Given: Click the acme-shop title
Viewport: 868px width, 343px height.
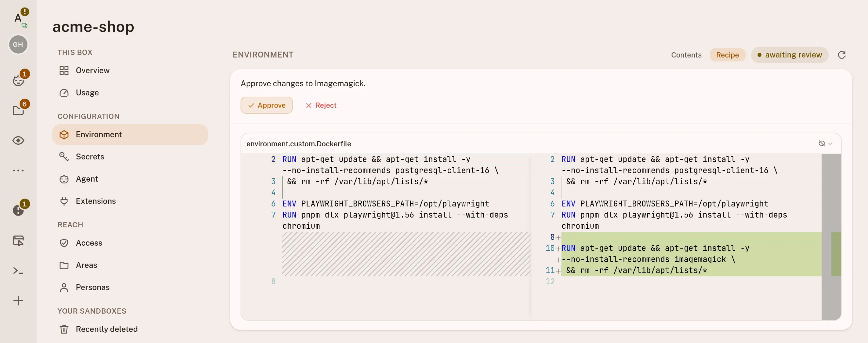Looking at the screenshot, I should coord(93,26).
